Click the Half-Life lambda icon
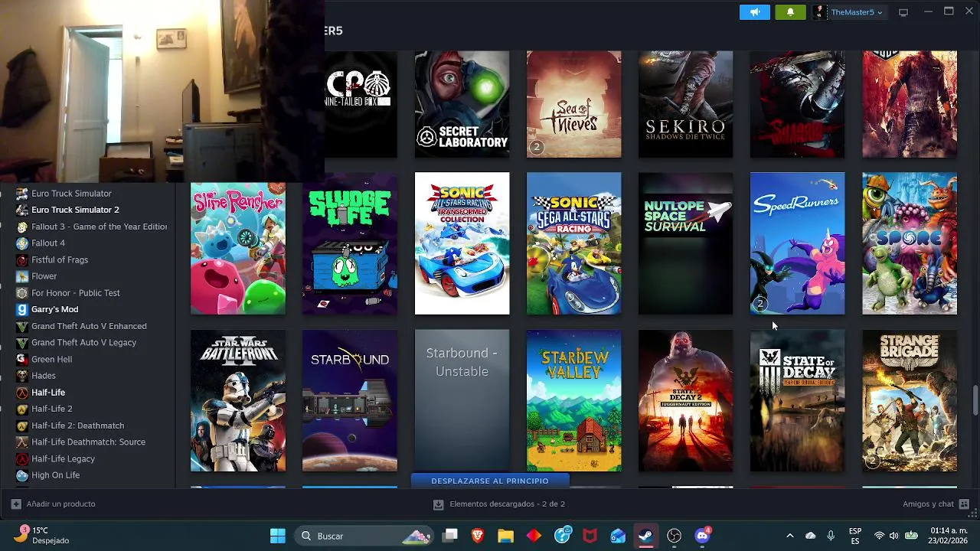980x551 pixels. pyautogui.click(x=22, y=393)
